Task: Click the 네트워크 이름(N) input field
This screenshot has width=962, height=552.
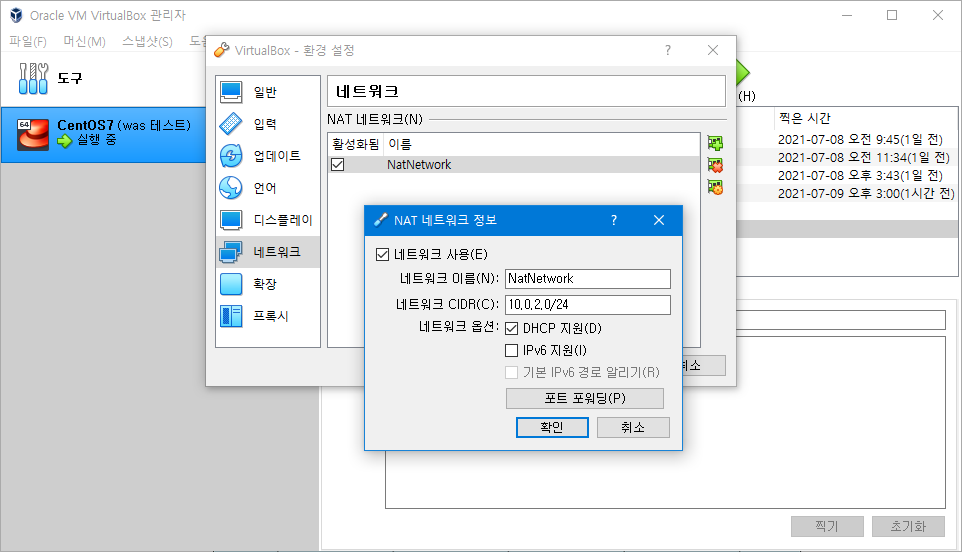Action: tap(588, 279)
